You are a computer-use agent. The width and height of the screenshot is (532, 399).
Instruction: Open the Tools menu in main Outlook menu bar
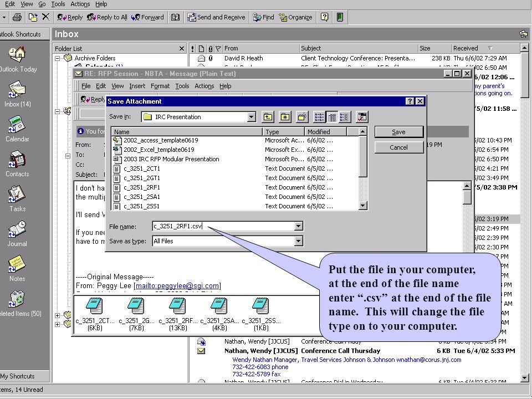[x=58, y=4]
